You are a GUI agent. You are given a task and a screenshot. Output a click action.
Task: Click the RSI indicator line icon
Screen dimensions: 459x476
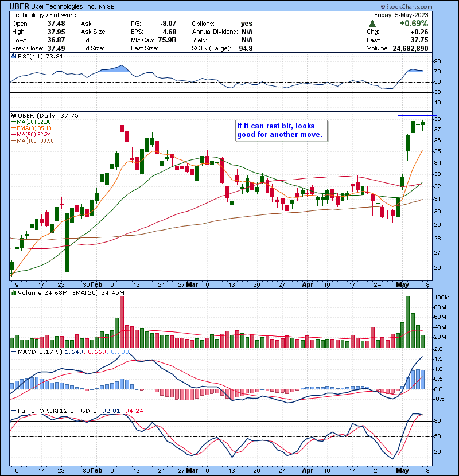13,56
